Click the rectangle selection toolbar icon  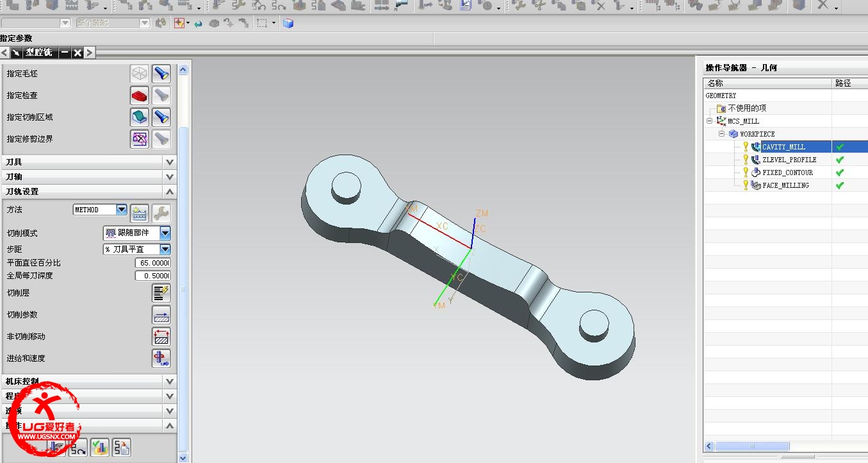coord(262,23)
